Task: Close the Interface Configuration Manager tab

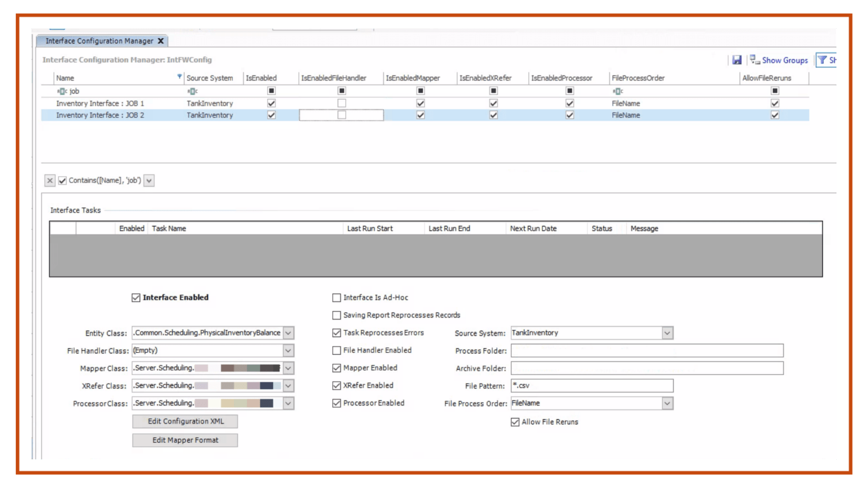Action: [x=161, y=41]
